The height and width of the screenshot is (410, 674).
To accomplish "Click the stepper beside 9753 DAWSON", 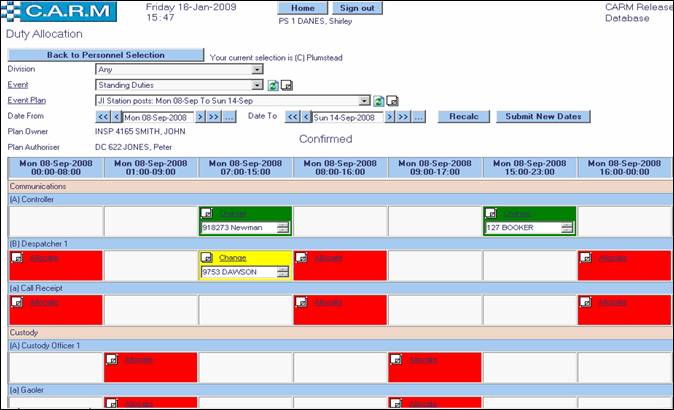I will [283, 272].
